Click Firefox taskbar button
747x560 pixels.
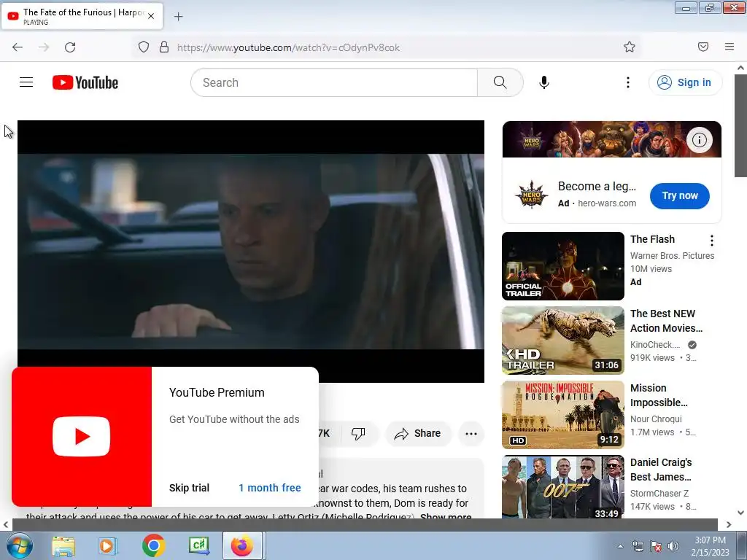coord(242,545)
